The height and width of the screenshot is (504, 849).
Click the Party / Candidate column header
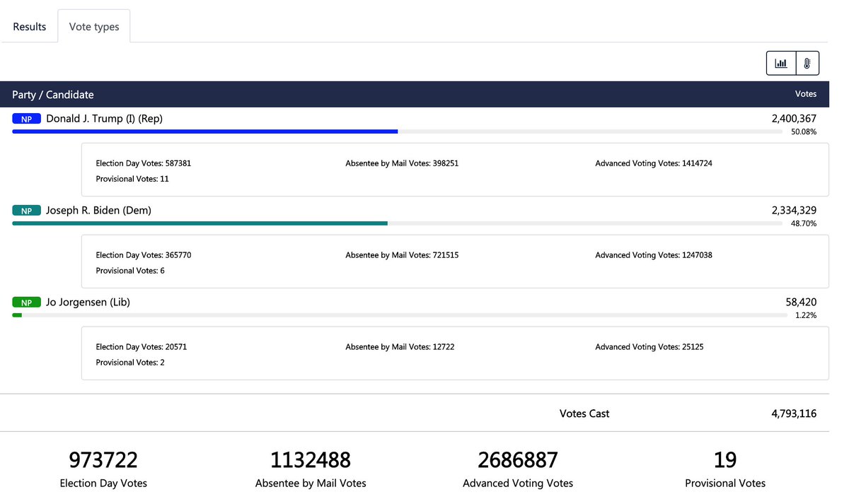pos(51,94)
